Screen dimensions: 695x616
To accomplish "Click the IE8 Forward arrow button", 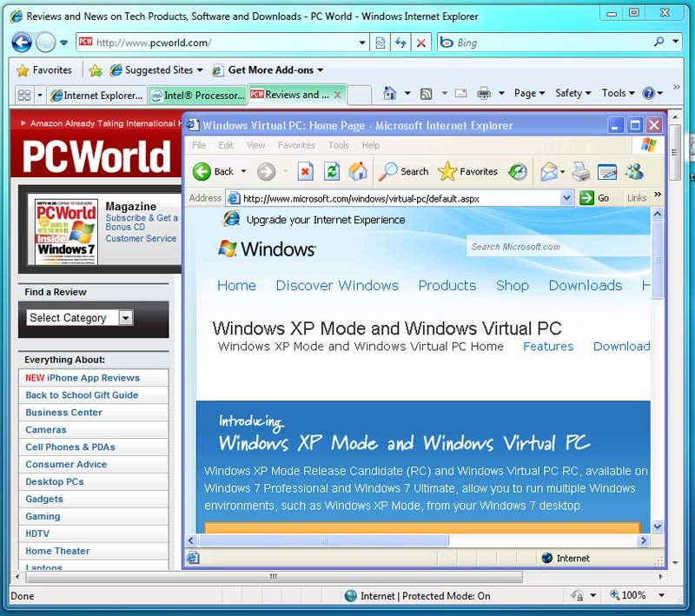I will (45, 43).
